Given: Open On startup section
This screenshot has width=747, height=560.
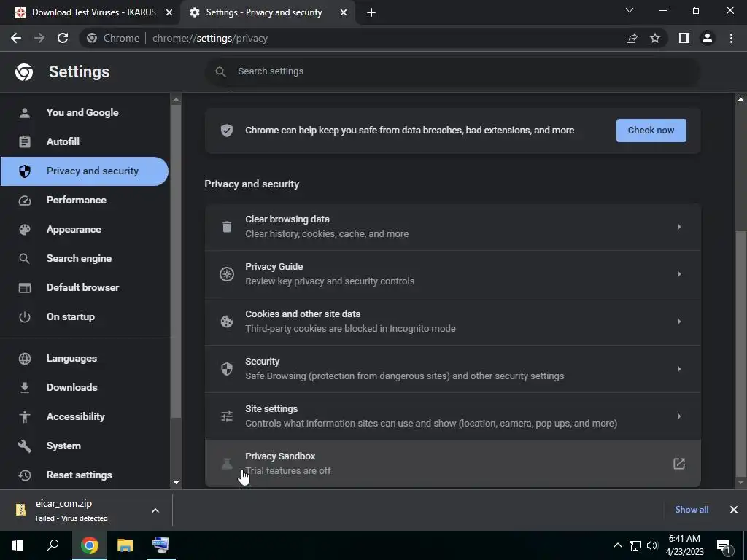Looking at the screenshot, I should (85, 316).
